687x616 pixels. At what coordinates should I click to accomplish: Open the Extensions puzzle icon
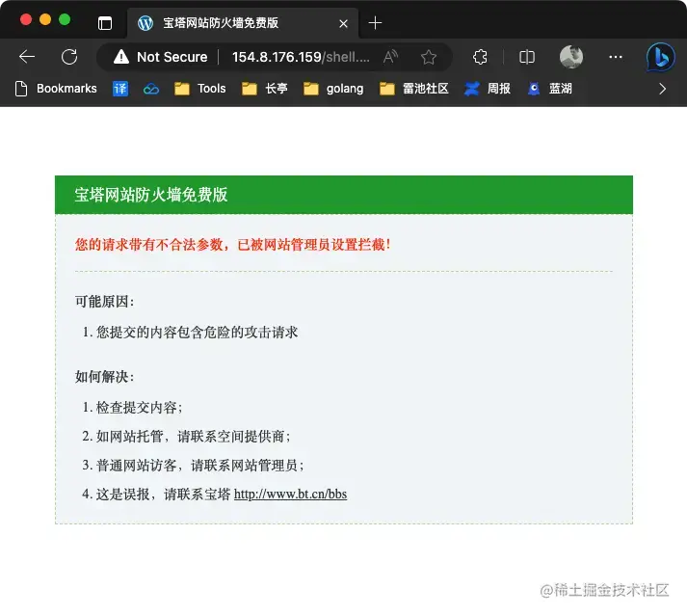[x=480, y=57]
